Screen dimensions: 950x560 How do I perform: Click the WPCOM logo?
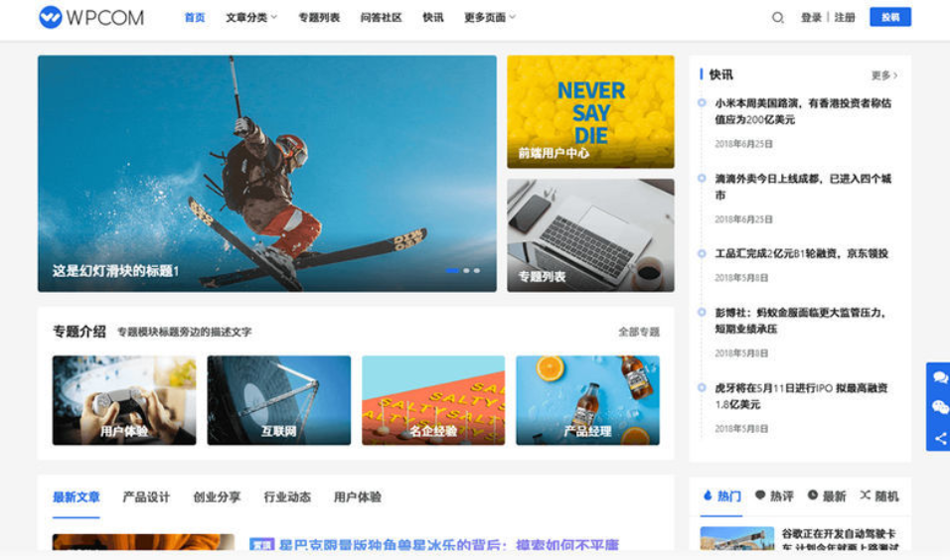(x=91, y=17)
